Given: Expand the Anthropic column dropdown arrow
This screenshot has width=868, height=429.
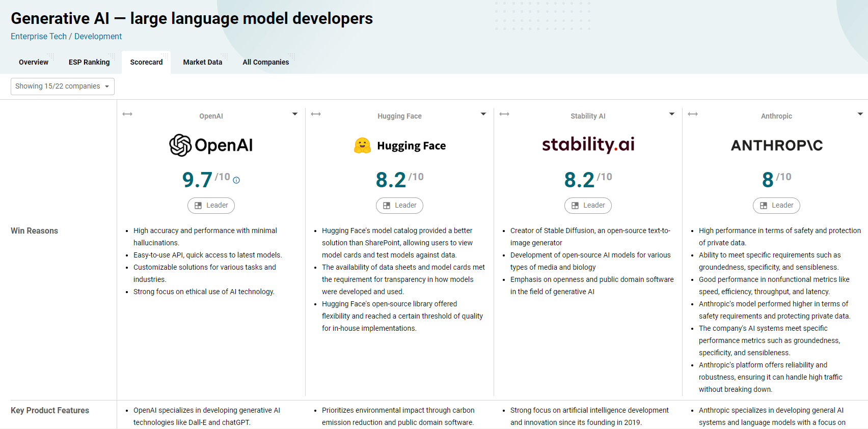Looking at the screenshot, I should pos(860,114).
